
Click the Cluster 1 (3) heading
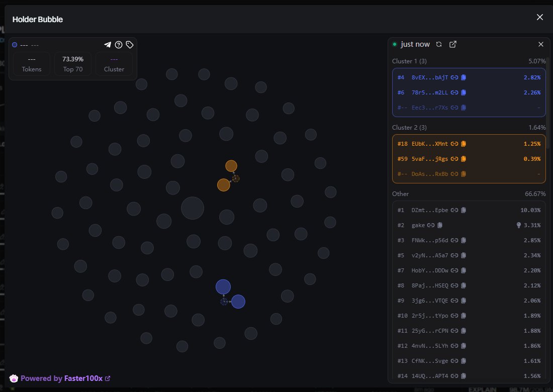(409, 61)
